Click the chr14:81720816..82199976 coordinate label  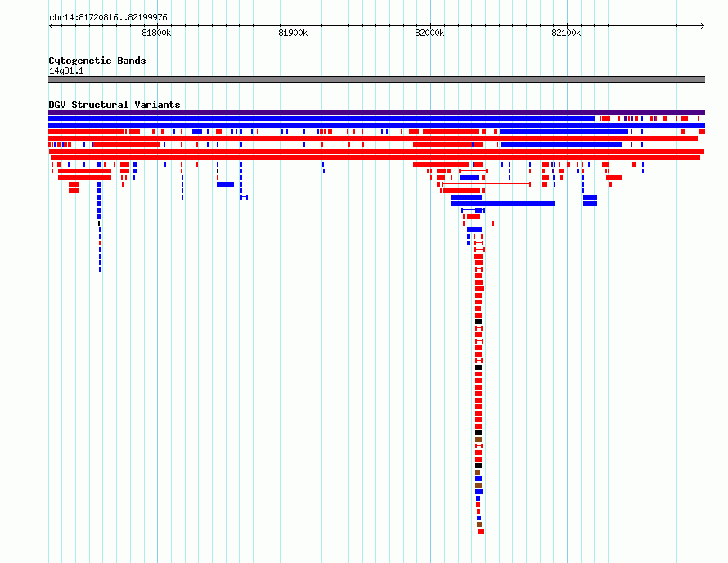click(x=108, y=18)
